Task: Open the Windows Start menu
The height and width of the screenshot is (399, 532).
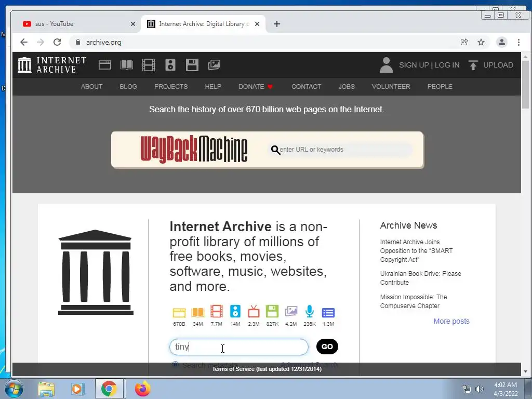Action: click(14, 389)
